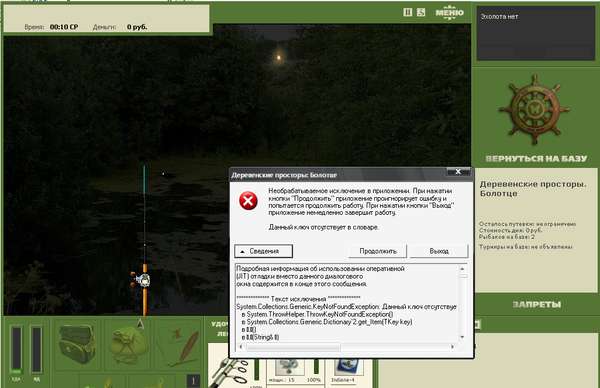Click the exception details text area

(346, 303)
